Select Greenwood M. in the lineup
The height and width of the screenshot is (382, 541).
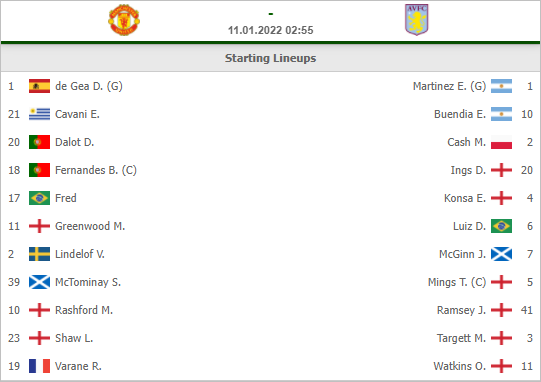click(90, 226)
